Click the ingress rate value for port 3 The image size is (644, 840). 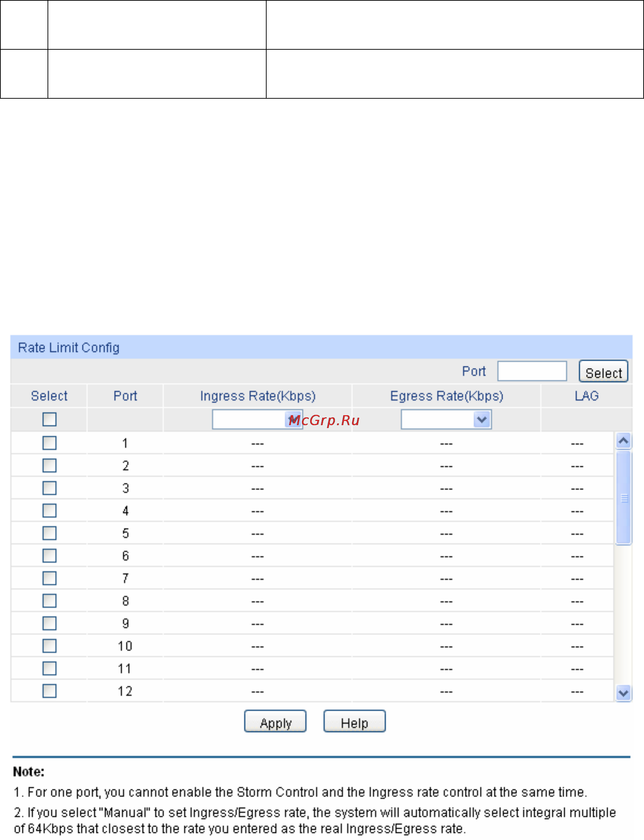coord(258,489)
